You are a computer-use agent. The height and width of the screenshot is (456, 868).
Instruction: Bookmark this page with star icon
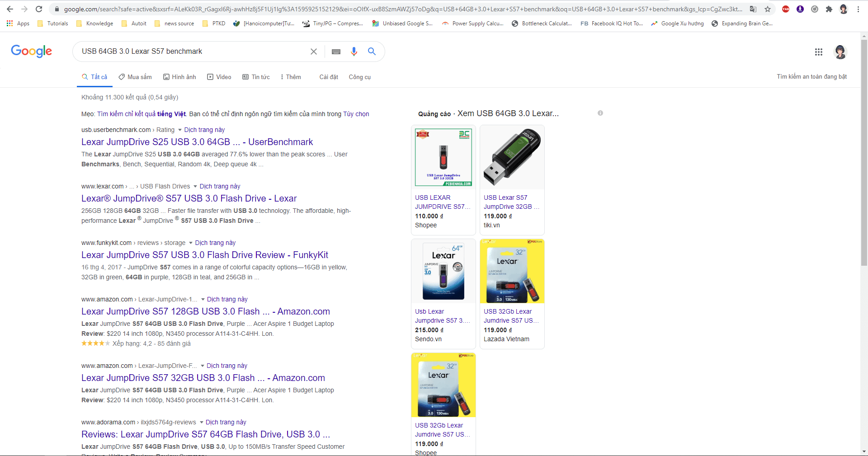[x=768, y=9]
